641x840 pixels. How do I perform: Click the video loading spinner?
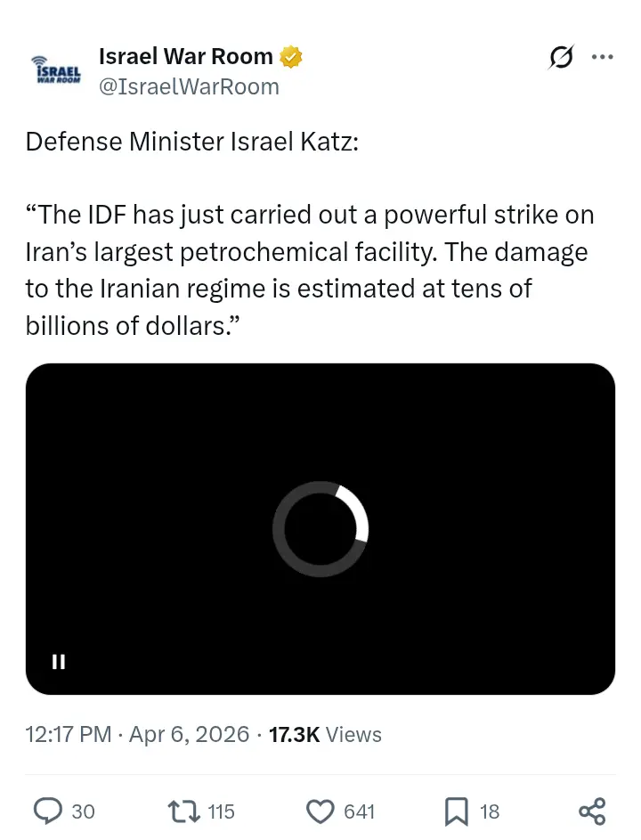320,529
